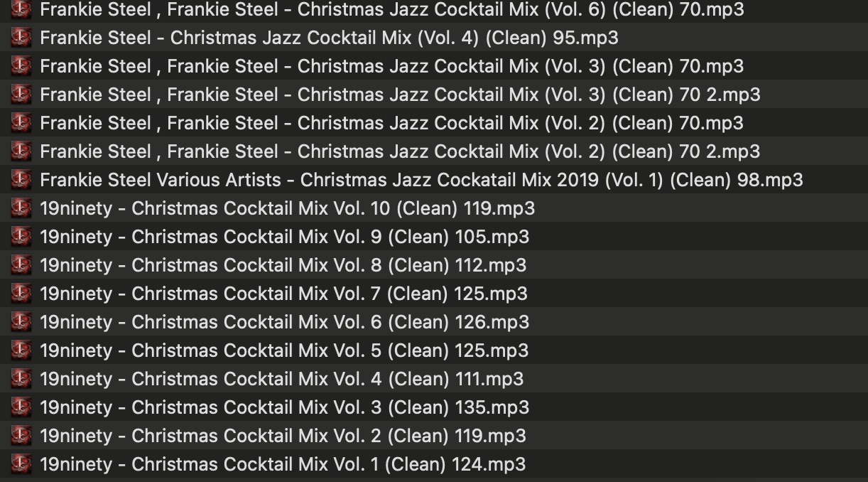Click the mp3 icon for 19ninety Vol. 7
The image size is (868, 482).
pos(21,294)
